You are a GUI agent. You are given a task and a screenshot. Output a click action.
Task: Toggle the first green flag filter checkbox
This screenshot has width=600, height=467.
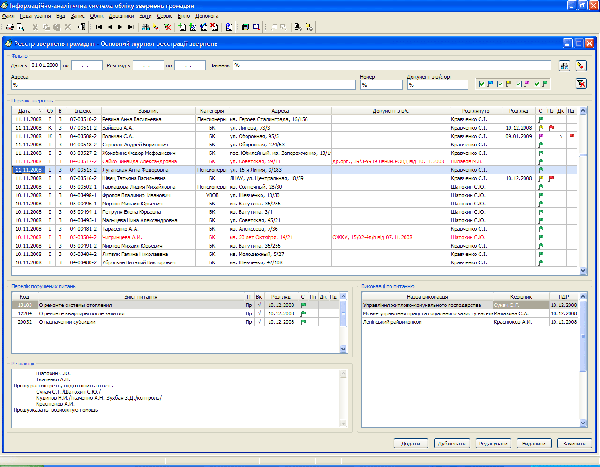[483, 85]
